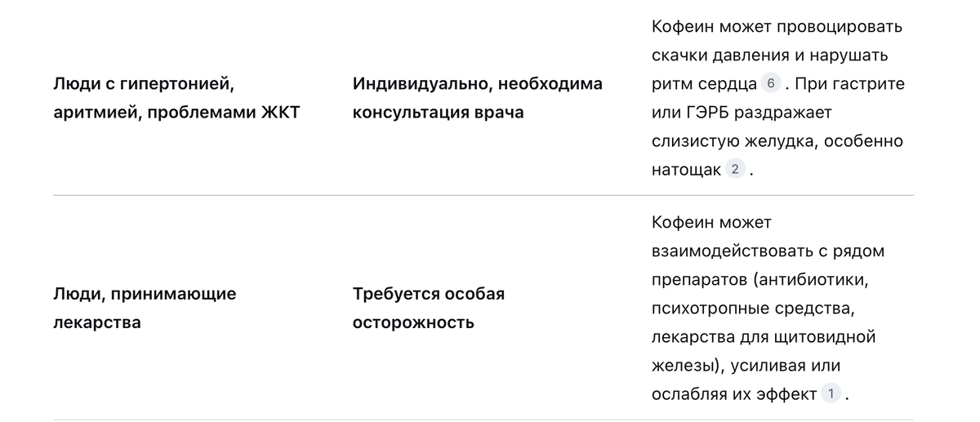Click 'аритмией, проблемами ЖКТ' text line
The height and width of the screenshot is (422, 980).
click(x=176, y=113)
